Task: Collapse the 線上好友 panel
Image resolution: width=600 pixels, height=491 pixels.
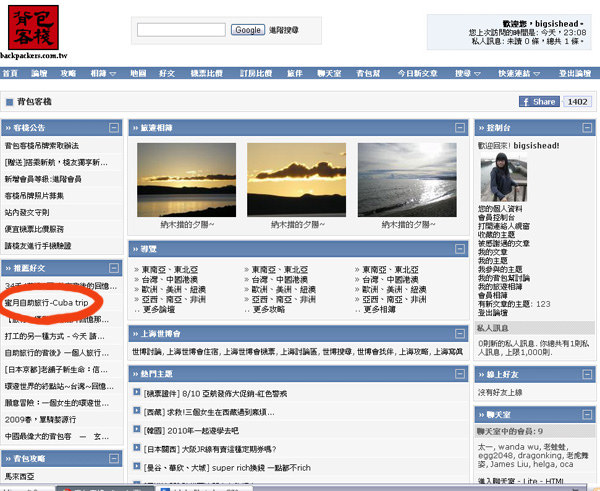Action: (x=584, y=373)
